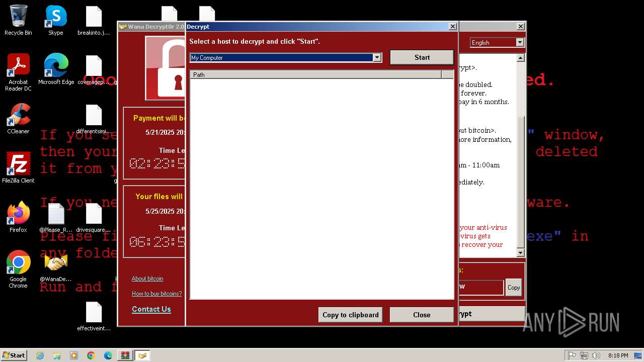The width and height of the screenshot is (644, 362).
Task: Select the differentsimi file icon
Action: tap(94, 119)
